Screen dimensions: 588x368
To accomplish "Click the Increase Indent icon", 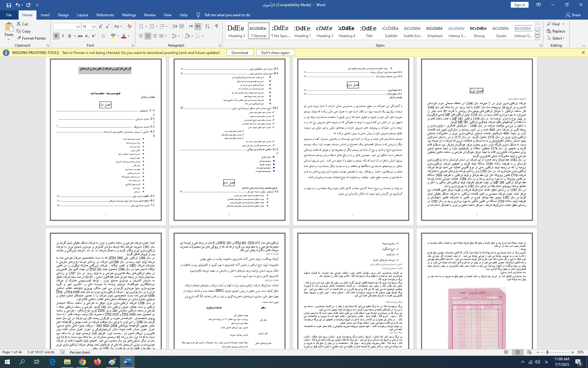I will click(x=182, y=26).
